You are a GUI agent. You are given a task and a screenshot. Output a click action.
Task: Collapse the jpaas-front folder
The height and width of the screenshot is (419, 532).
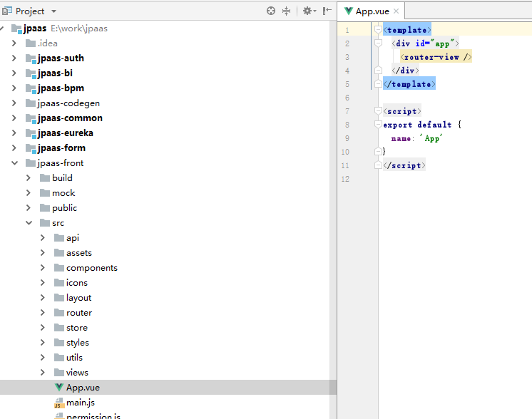[x=14, y=162]
